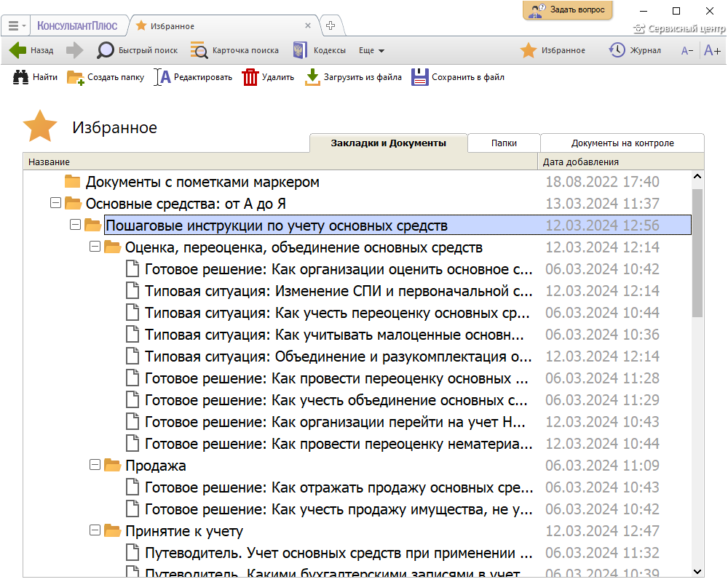Open Quick search magnifier icon
The image size is (728, 582).
(x=106, y=50)
